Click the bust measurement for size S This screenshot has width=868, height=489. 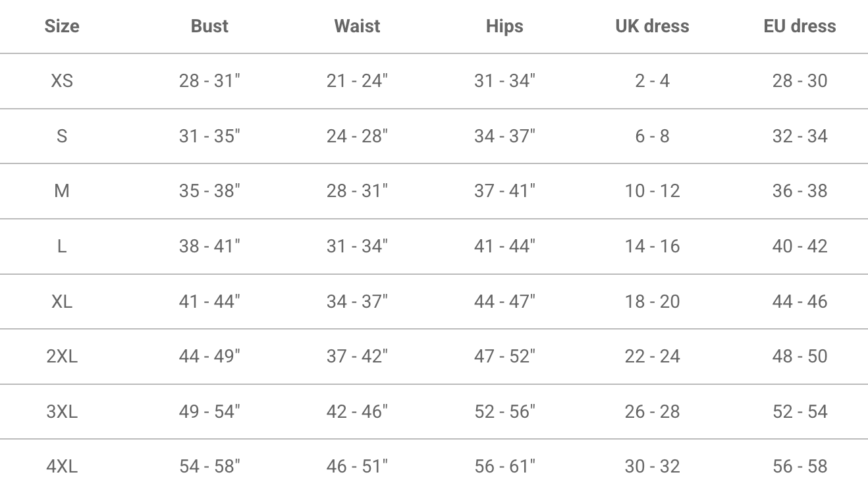point(209,136)
